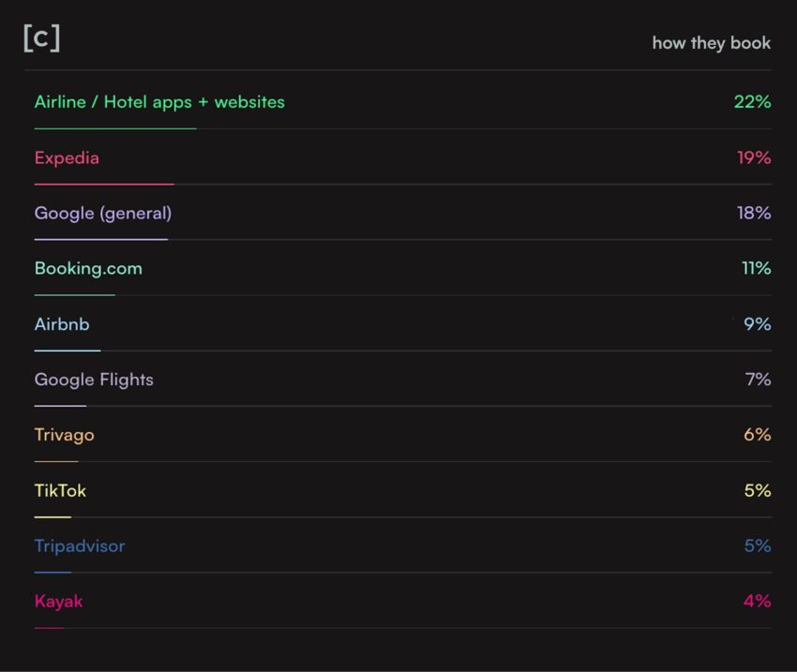Image resolution: width=797 pixels, height=672 pixels.
Task: Click the Expedia label
Action: point(67,157)
